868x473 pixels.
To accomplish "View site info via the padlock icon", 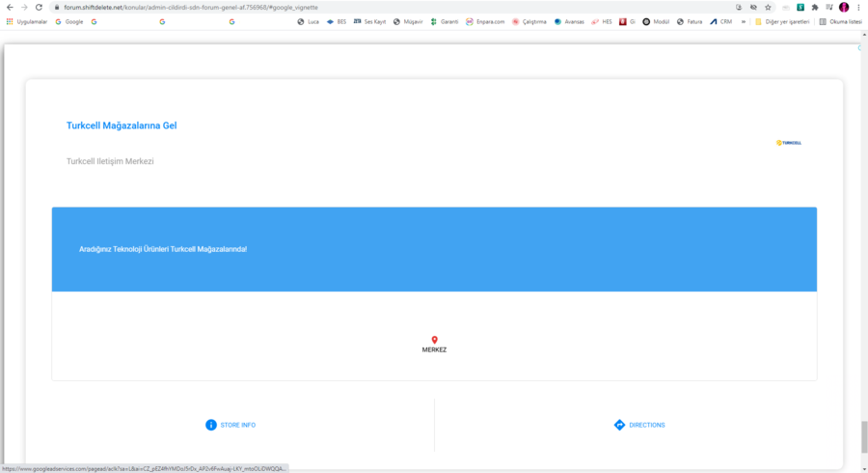I will (x=57, y=7).
